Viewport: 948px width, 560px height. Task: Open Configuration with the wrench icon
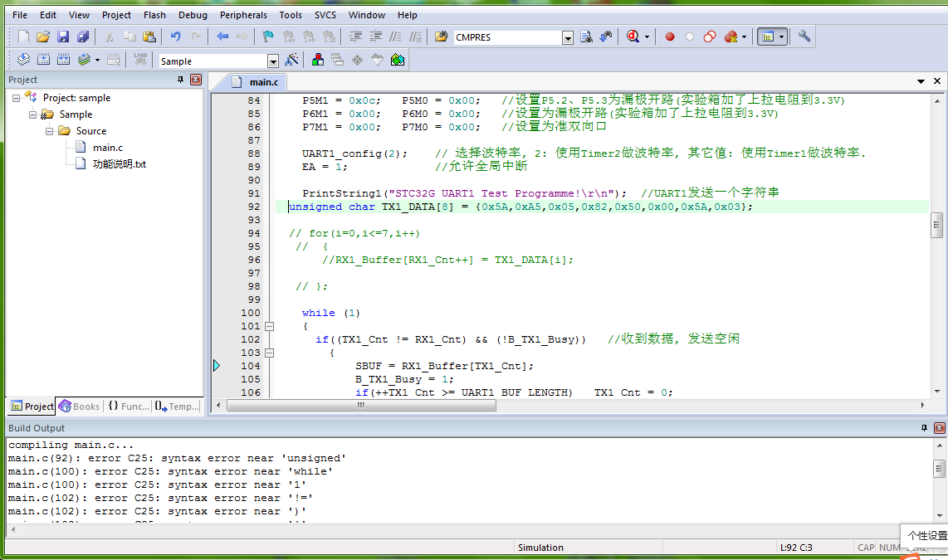pyautogui.click(x=804, y=37)
